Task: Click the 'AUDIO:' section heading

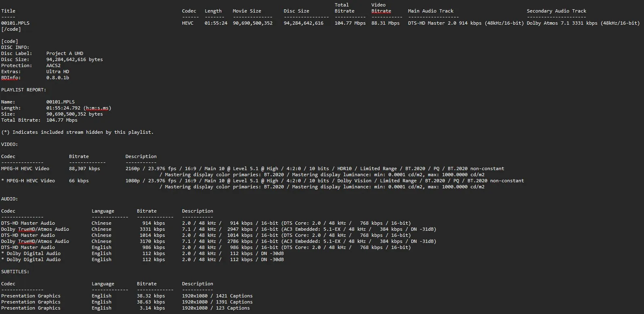Action: pyautogui.click(x=9, y=199)
